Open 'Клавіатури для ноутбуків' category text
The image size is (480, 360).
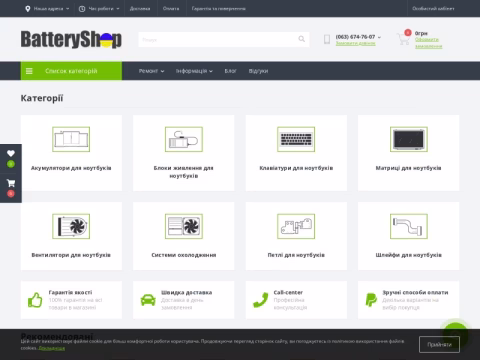[296, 168]
